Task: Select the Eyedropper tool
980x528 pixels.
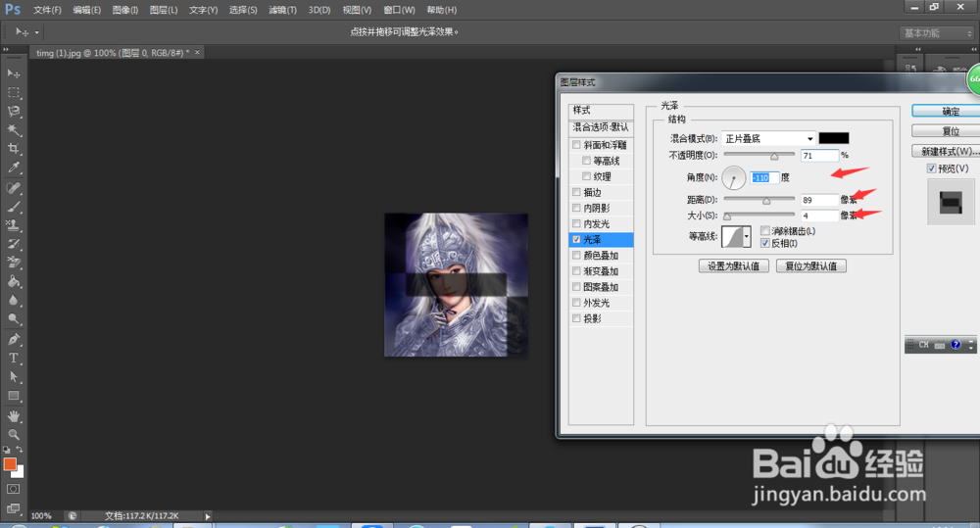Action: [x=13, y=168]
